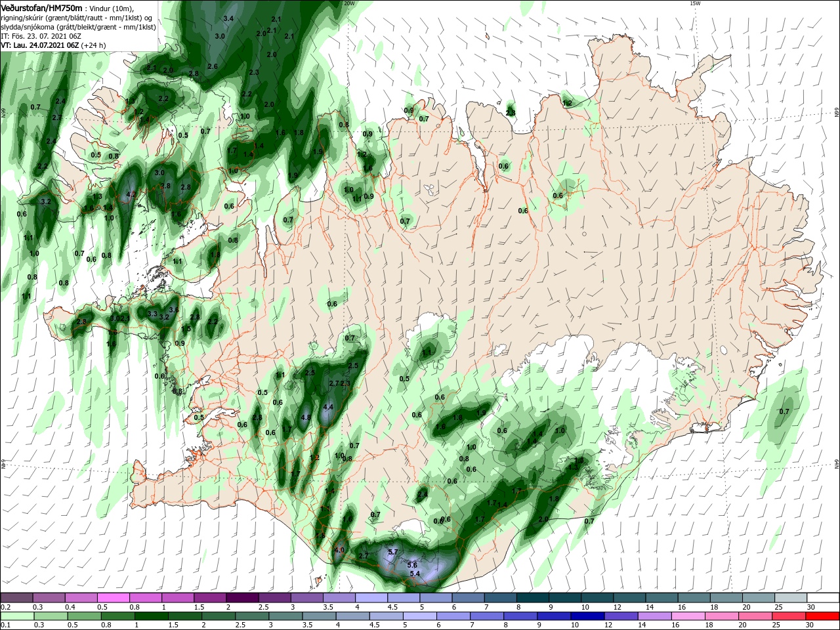Click the 3.3 precipitation value on the map
Image resolution: width=840 pixels, height=630 pixels.
pos(153,314)
